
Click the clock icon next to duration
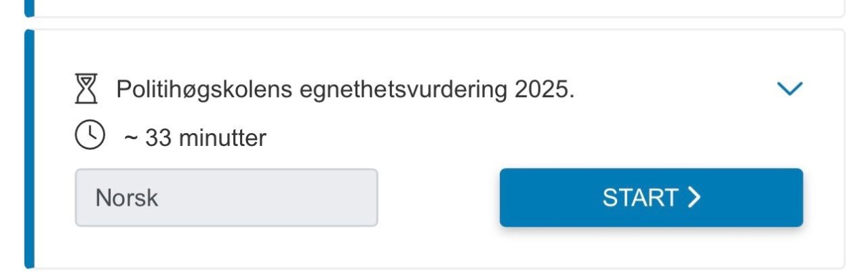(x=90, y=136)
